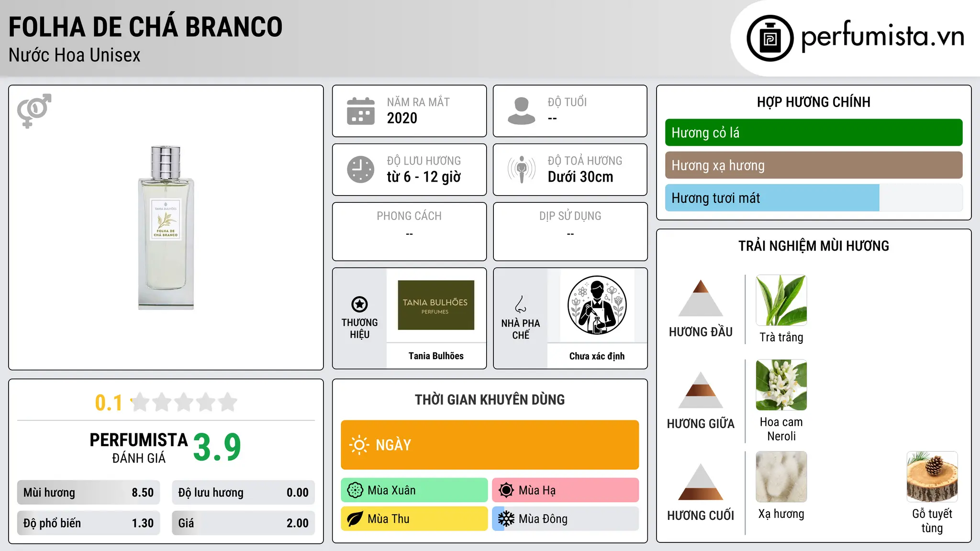Click the brown Hương xạ hương accord bar
Image resolution: width=980 pixels, height=551 pixels.
[813, 165]
